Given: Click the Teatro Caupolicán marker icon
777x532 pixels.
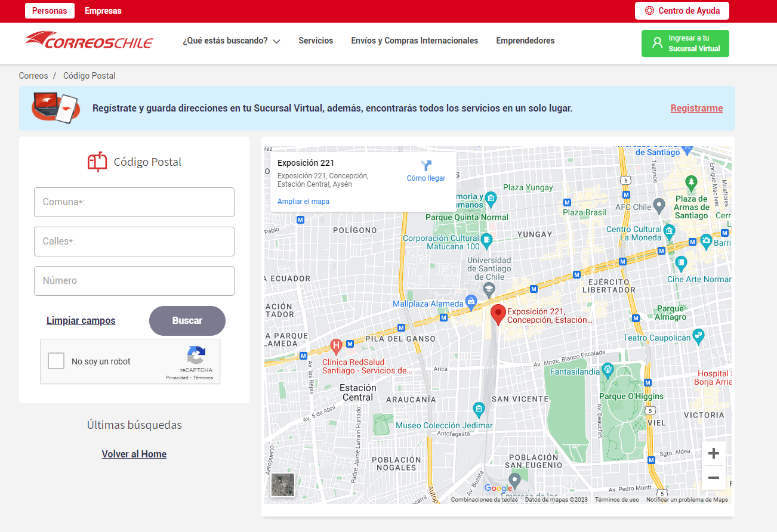Looking at the screenshot, I should tap(698, 336).
